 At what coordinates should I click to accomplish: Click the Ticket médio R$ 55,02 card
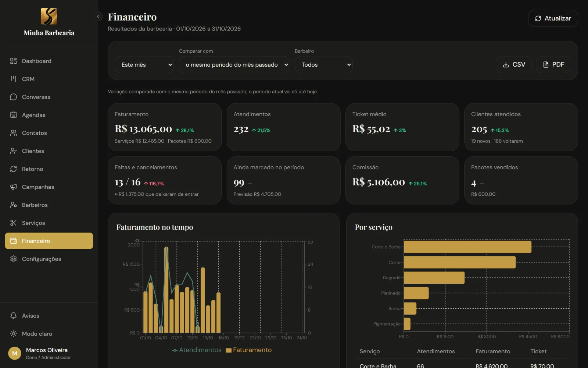coord(402,127)
